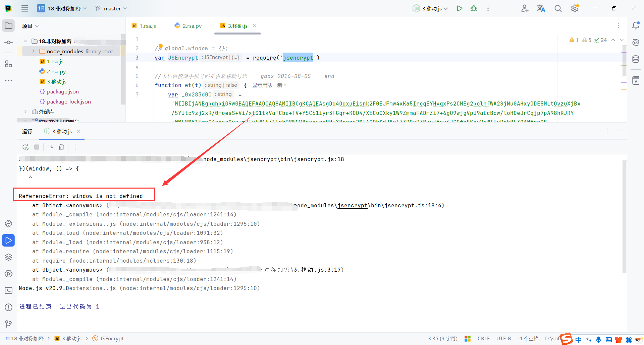644x345 pixels.
Task: Open package.json in project tree
Action: coord(62,91)
